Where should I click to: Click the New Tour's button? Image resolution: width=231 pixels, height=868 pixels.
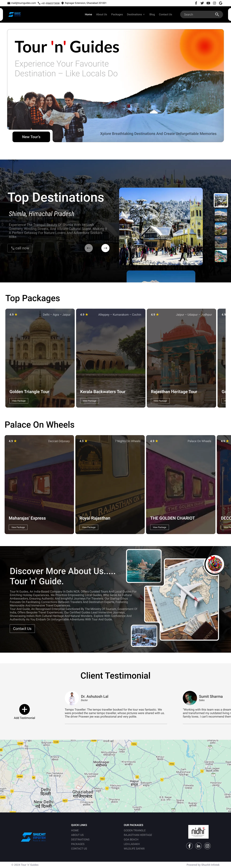31,137
